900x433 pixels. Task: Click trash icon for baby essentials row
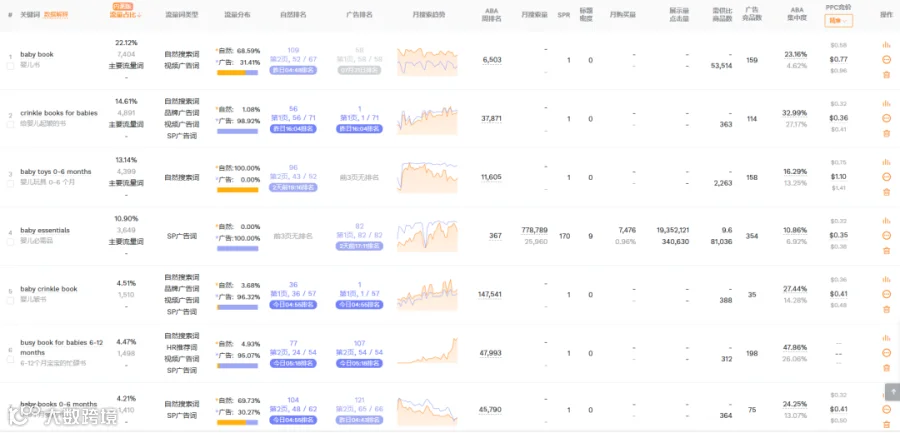pos(886,250)
